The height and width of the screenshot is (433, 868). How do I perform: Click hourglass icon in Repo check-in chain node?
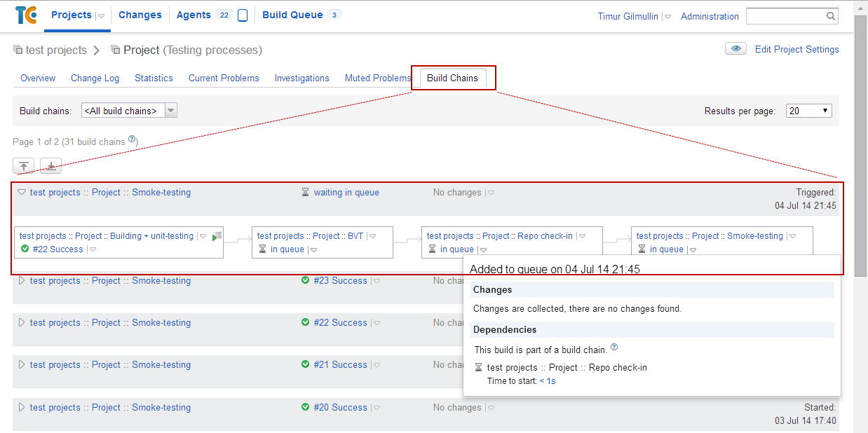click(432, 249)
